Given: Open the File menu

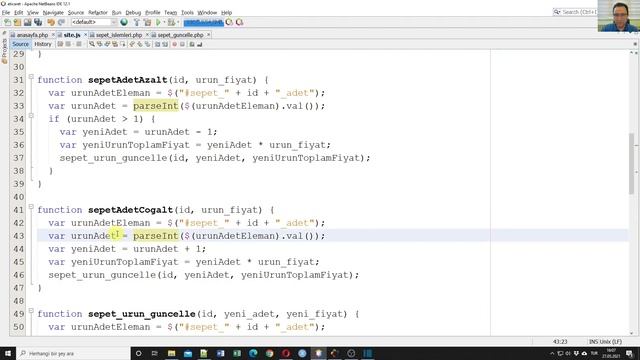Looking at the screenshot, I should coord(6,13).
